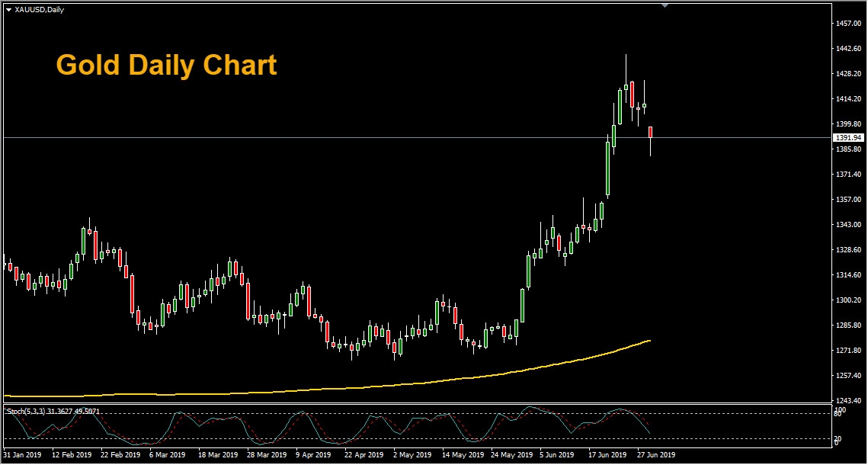Image resolution: width=868 pixels, height=465 pixels.
Task: Click the 1328.60 price scale value
Action: pyautogui.click(x=848, y=250)
